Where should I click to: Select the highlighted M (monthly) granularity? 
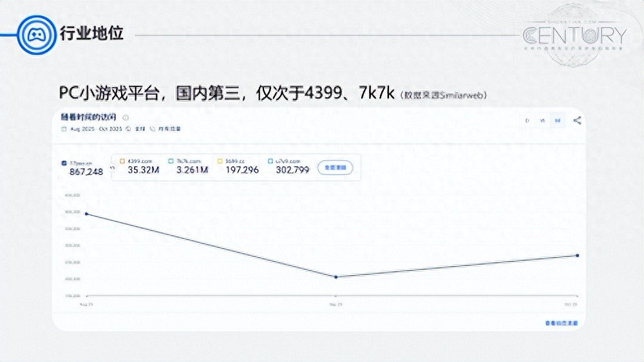pyautogui.click(x=557, y=120)
